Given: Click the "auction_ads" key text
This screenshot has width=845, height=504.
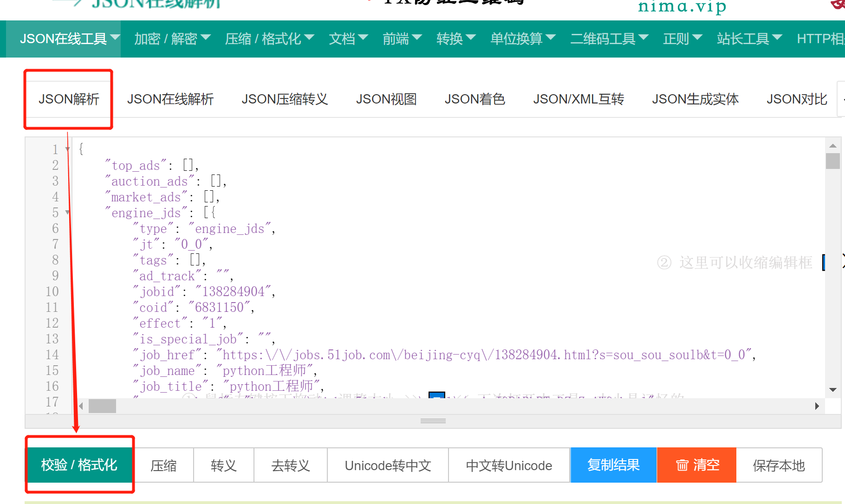Looking at the screenshot, I should (149, 181).
